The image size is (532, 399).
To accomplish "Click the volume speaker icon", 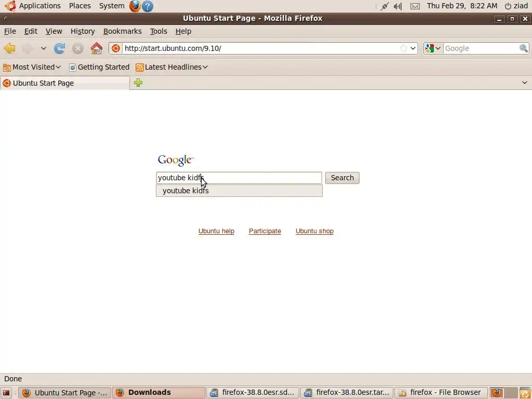I will tap(397, 6).
